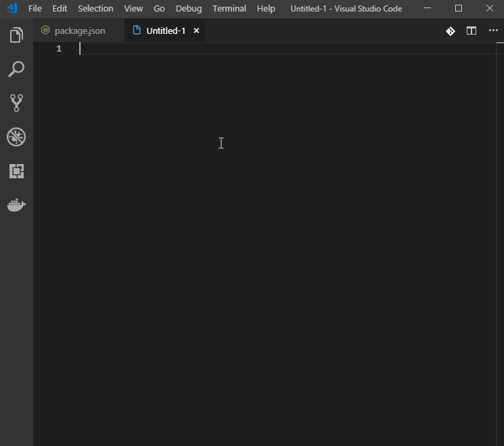Viewport: 504px width, 446px height.
Task: Open the Edit menu
Action: 60,8
